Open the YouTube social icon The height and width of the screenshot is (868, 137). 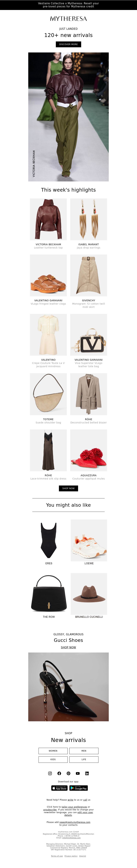[x=78, y=773]
